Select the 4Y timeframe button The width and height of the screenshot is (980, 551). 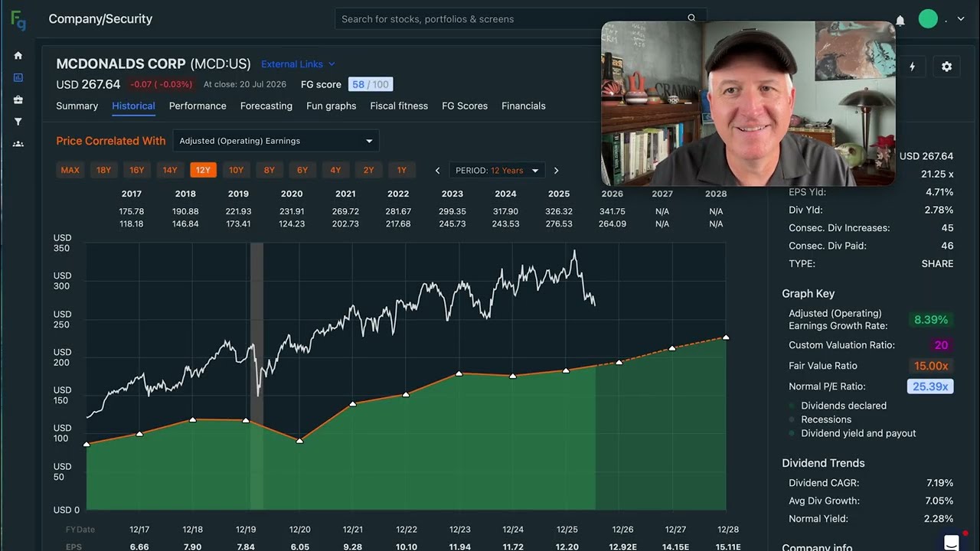[x=335, y=170]
